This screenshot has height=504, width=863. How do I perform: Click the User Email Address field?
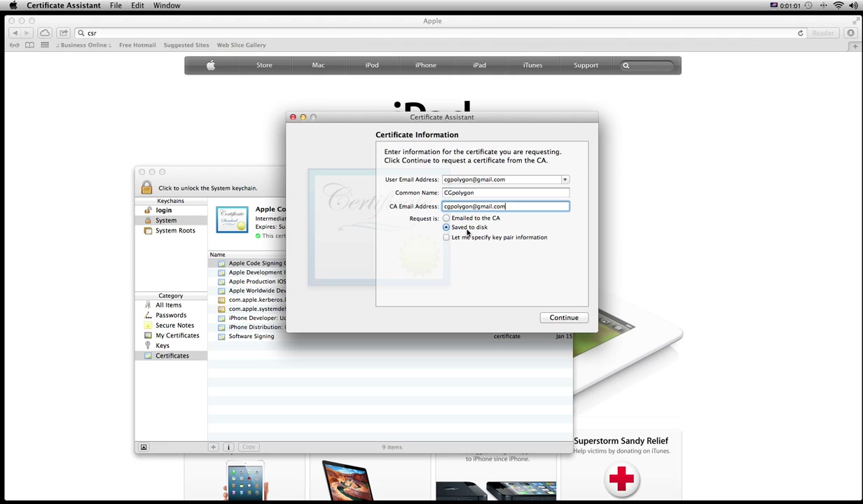click(501, 179)
